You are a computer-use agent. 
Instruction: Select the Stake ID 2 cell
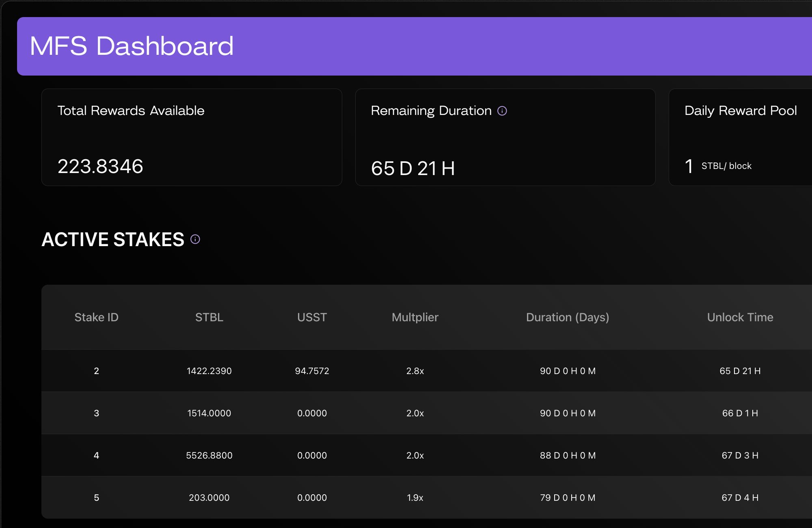click(96, 371)
